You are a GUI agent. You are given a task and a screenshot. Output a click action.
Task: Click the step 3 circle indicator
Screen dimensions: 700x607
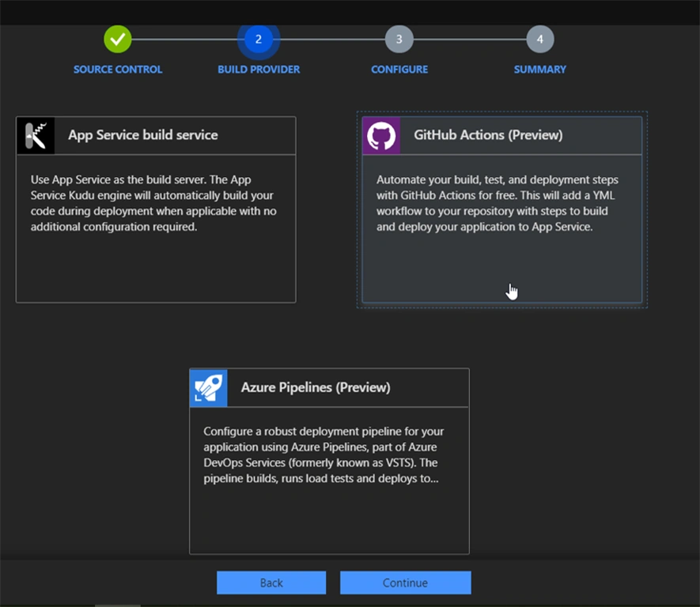click(399, 40)
